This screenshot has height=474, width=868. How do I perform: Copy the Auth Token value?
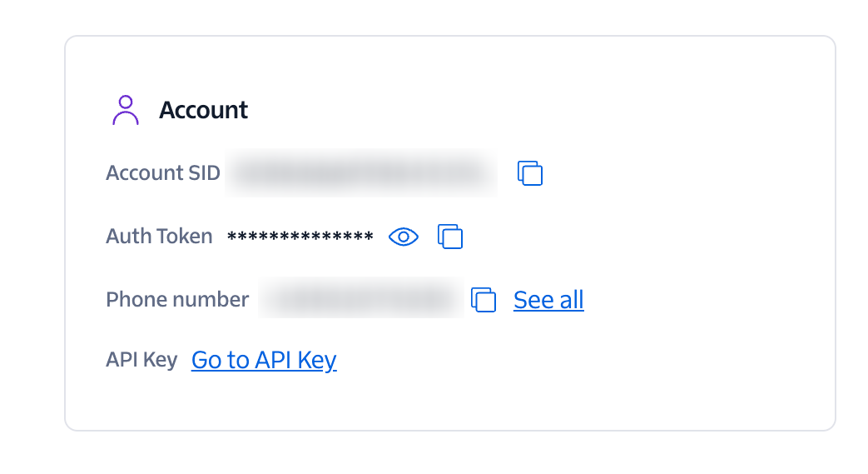point(450,237)
